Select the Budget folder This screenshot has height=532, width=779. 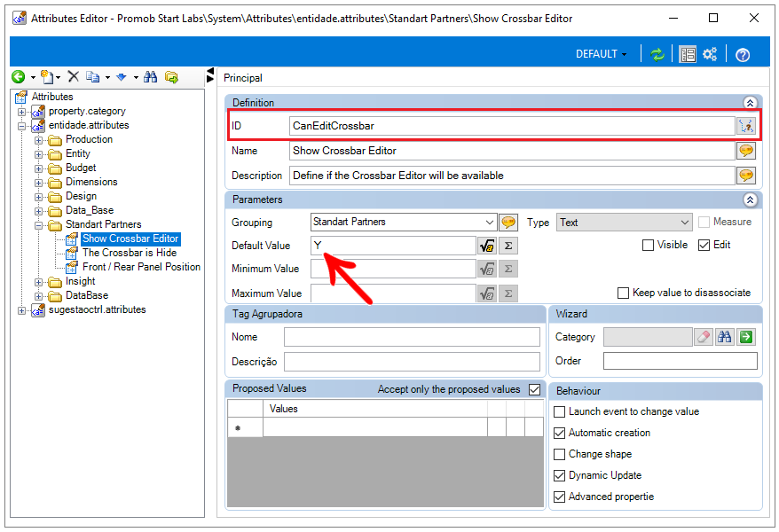tap(81, 168)
